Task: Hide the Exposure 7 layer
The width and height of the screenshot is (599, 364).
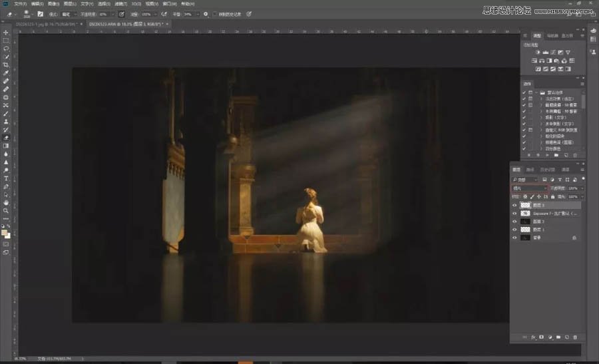Action: pos(514,214)
